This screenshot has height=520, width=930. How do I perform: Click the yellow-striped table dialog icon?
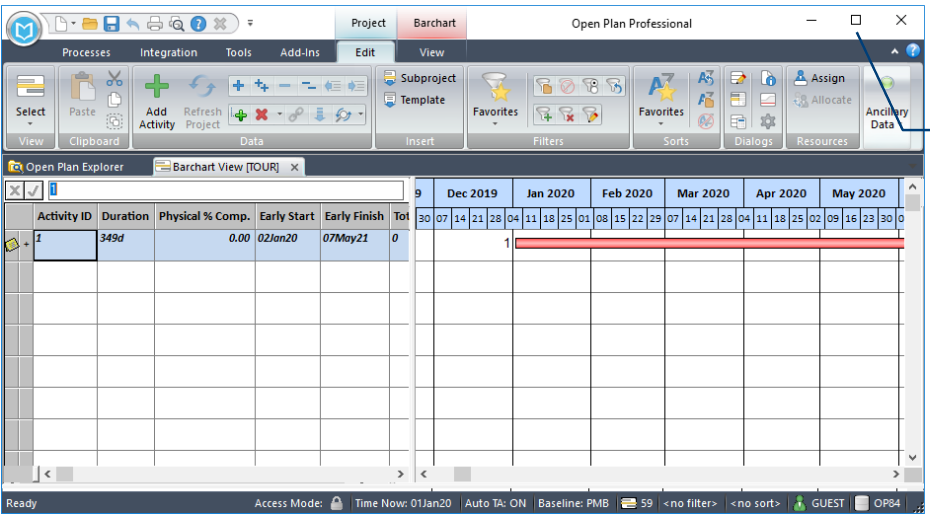tap(738, 100)
